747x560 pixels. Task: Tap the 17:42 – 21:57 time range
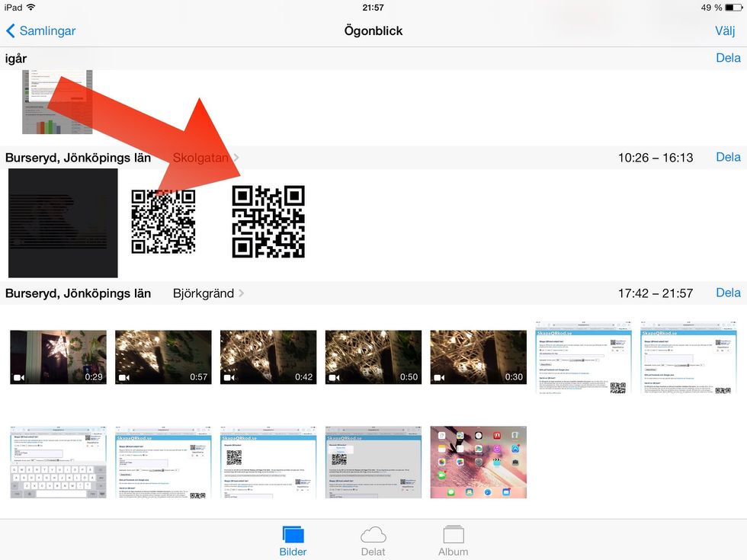click(656, 293)
